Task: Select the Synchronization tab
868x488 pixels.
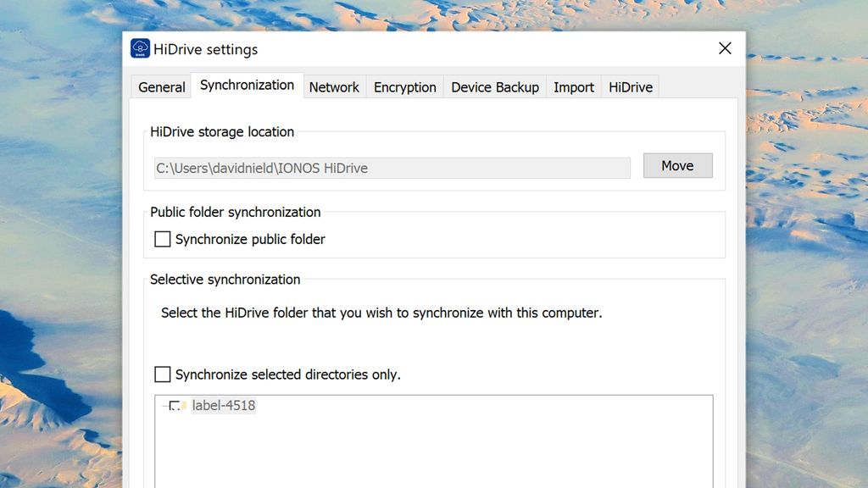Action: [247, 86]
